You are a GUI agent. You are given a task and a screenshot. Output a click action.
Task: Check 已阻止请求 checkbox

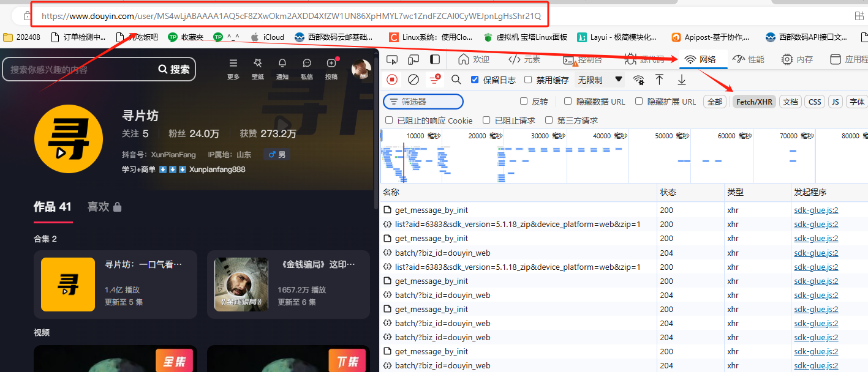[486, 121]
